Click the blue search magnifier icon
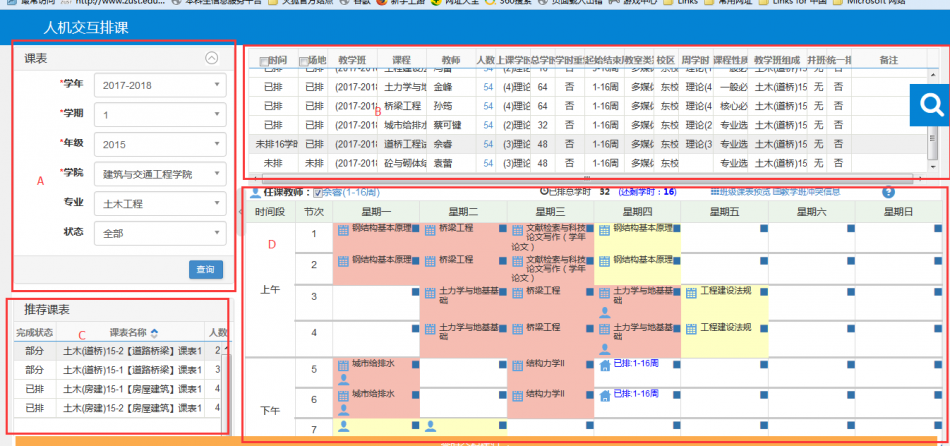The width and height of the screenshot is (950, 446). pyautogui.click(x=932, y=105)
